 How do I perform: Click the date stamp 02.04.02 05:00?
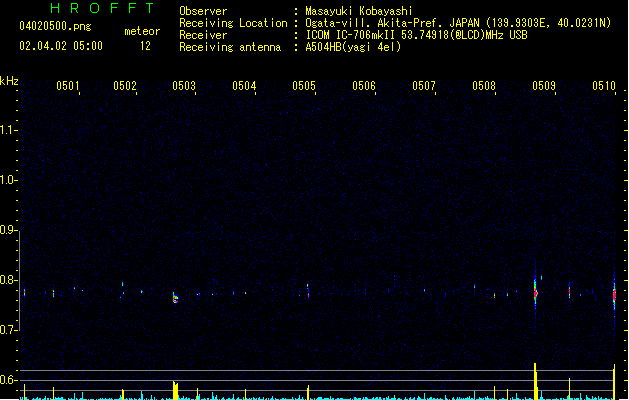point(61,46)
